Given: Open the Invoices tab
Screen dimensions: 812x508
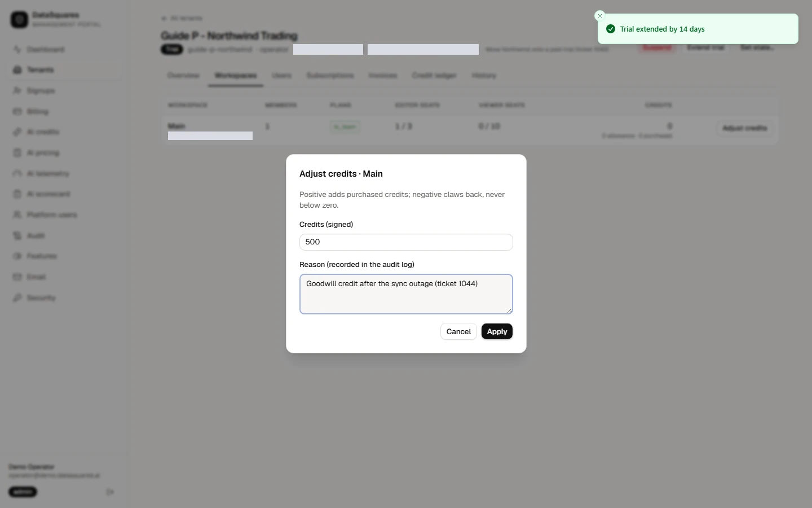Looking at the screenshot, I should (x=383, y=76).
